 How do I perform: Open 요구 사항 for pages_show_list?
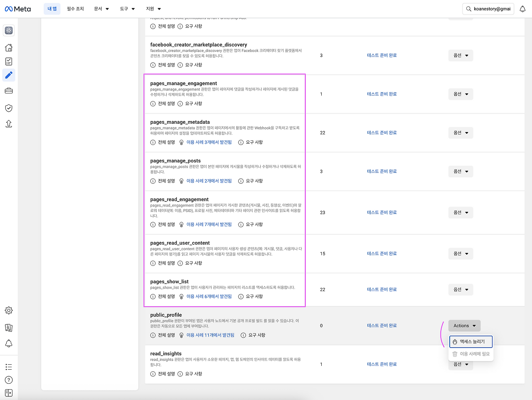coord(254,297)
